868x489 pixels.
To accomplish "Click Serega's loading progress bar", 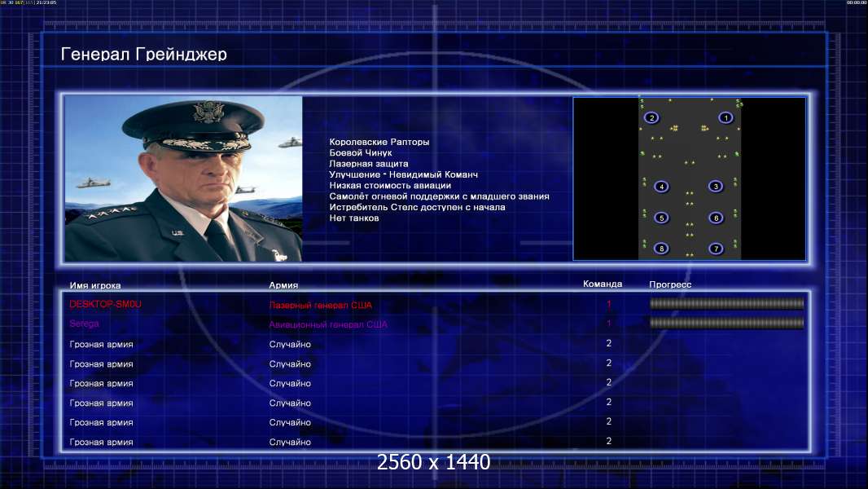I will pos(726,323).
